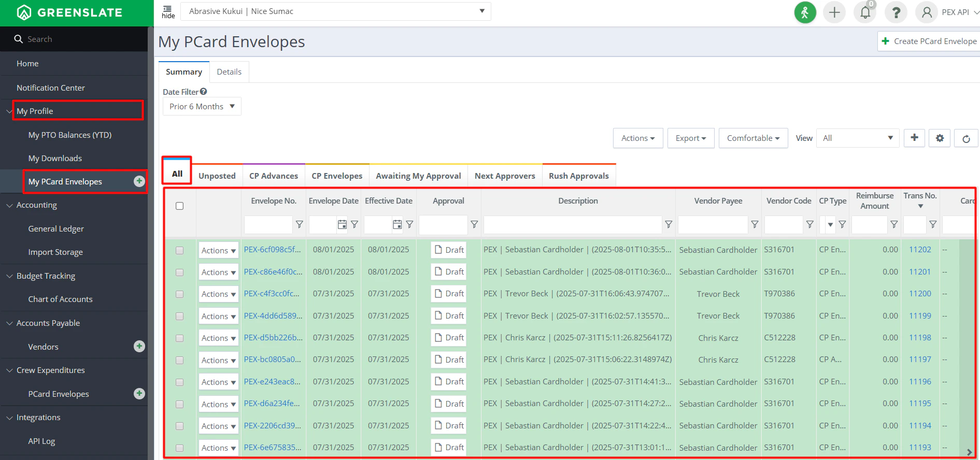This screenshot has height=460, width=980.
Task: Click the Envelope Date calendar icon
Action: pos(342,224)
